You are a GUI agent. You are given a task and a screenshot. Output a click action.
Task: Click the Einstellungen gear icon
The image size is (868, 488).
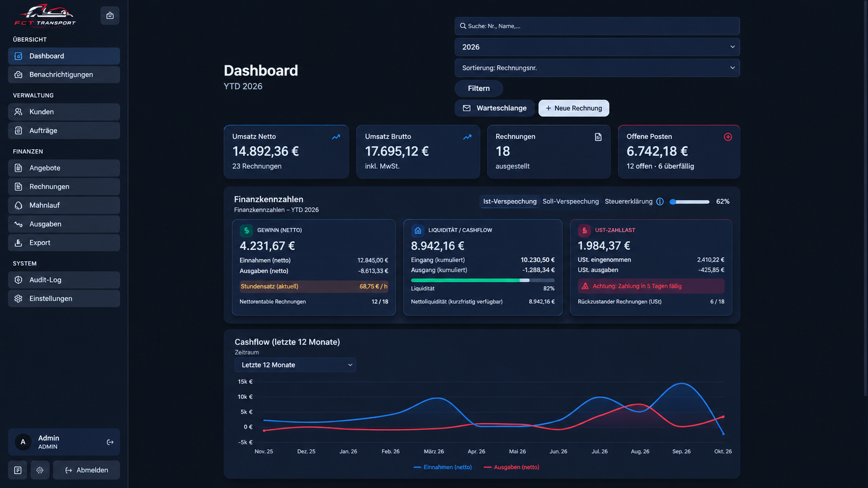tap(18, 299)
